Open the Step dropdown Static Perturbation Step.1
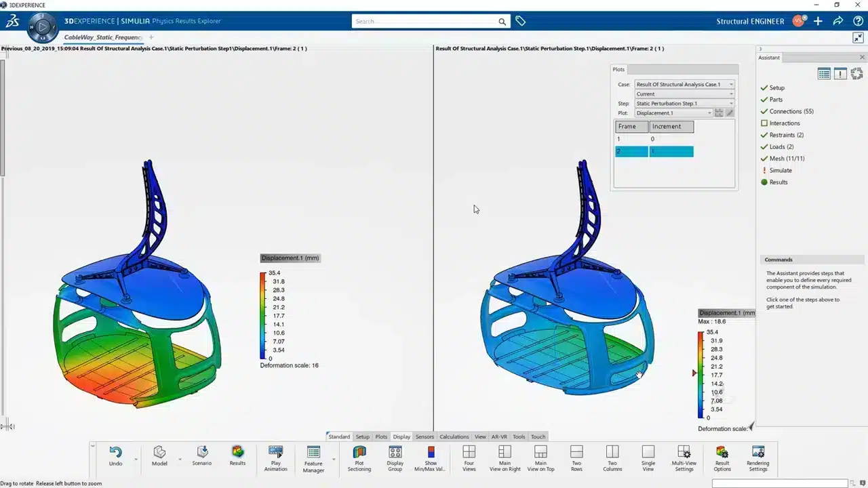The image size is (868, 488). point(730,104)
